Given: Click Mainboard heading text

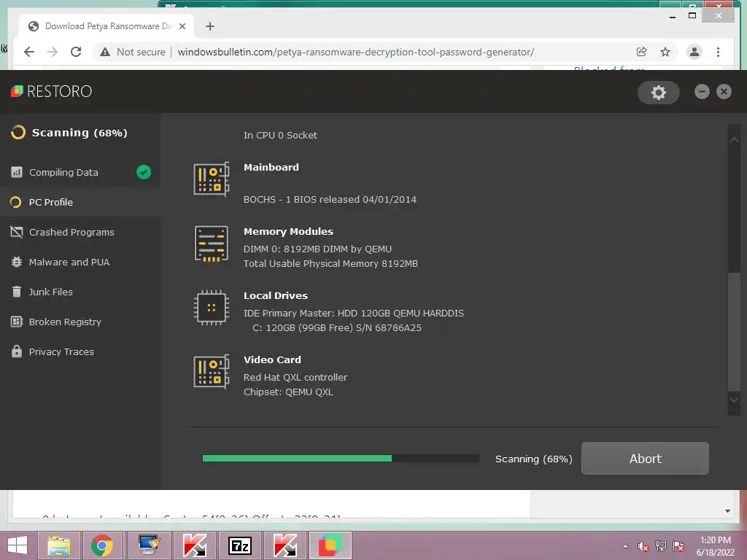Looking at the screenshot, I should 271,167.
